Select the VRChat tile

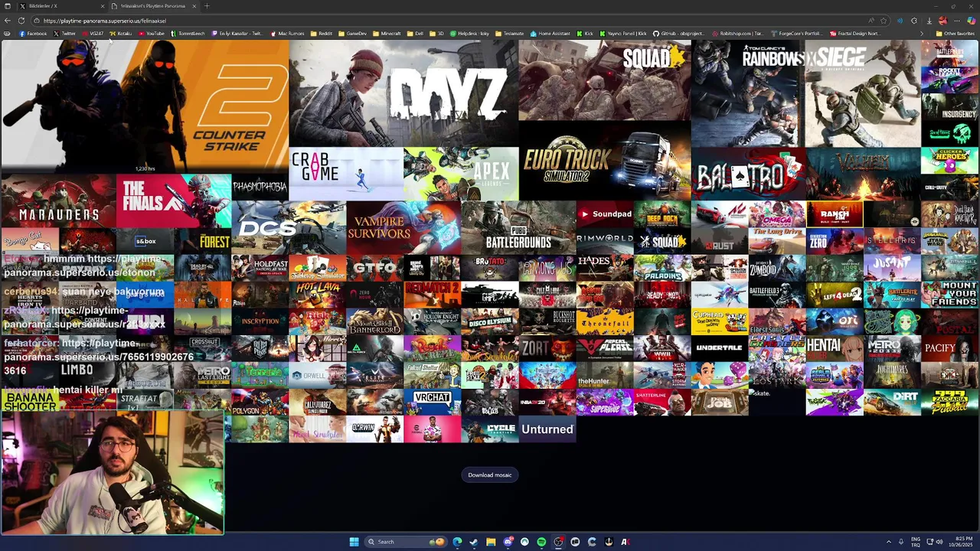[433, 402]
